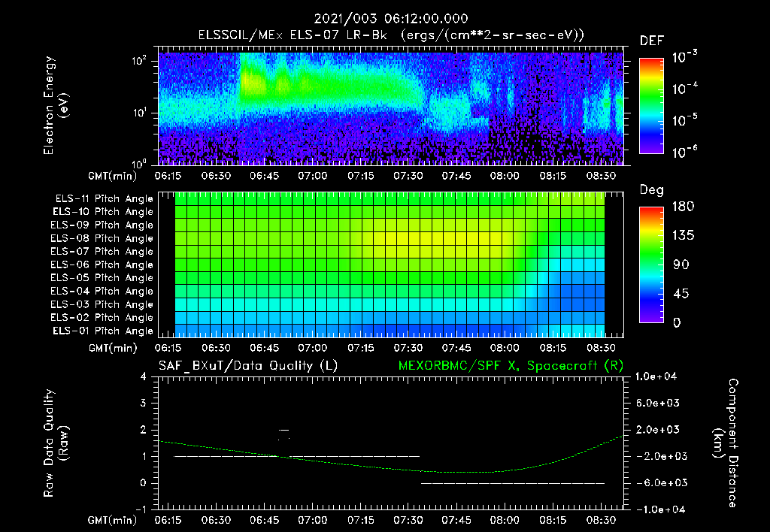Image resolution: width=770 pixels, height=532 pixels.
Task: Click 'ELS-07 Pitch Angle' row label
Action: coord(102,252)
